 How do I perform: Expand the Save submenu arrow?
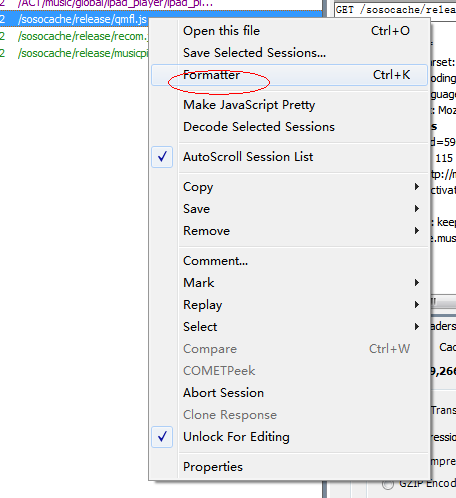point(417,209)
